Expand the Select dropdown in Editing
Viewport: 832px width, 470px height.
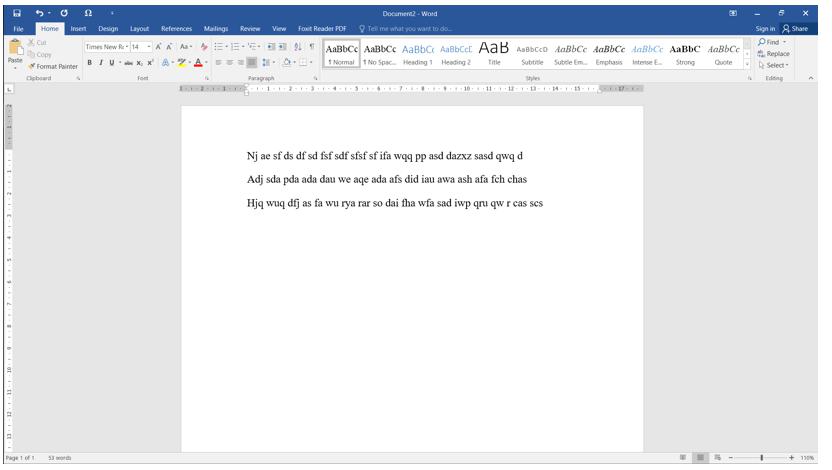coord(774,66)
